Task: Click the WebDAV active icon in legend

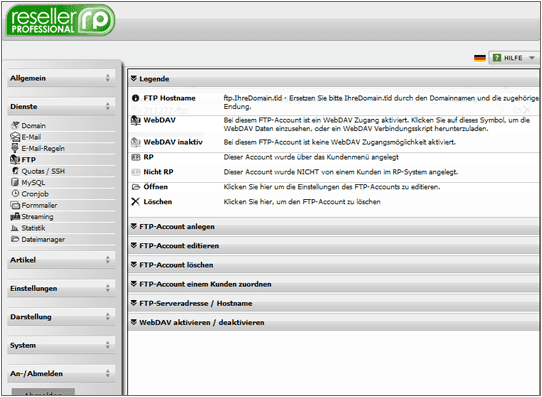Action: pos(136,120)
